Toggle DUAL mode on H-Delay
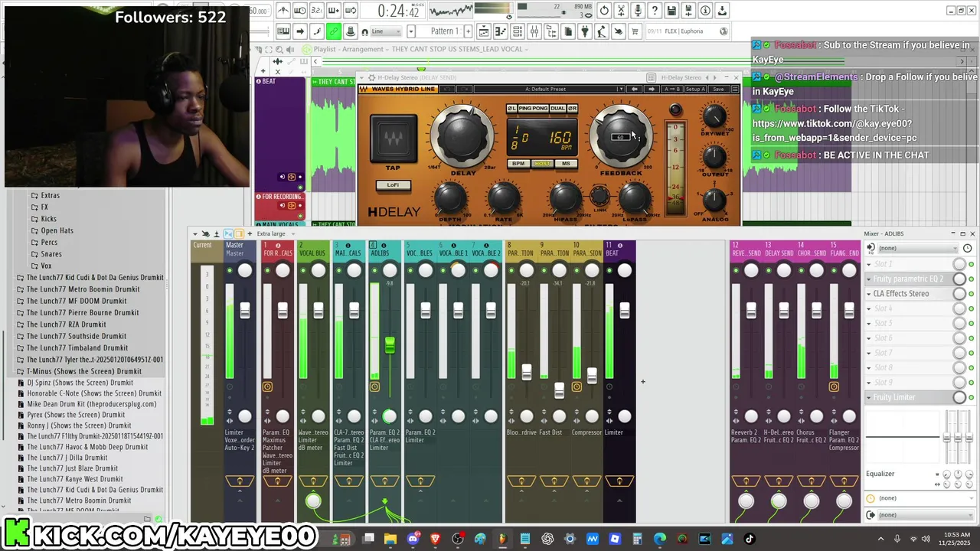 pos(557,109)
